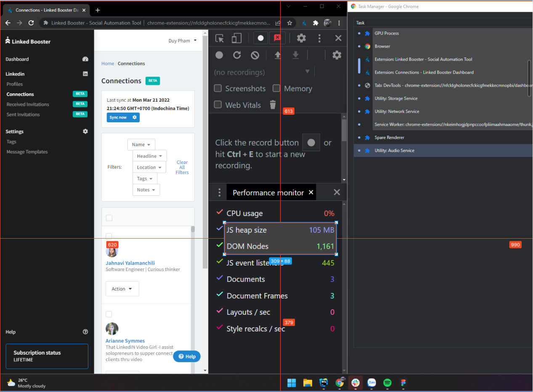
Task: Open Sent Invitations in the sidebar
Action: [x=23, y=114]
